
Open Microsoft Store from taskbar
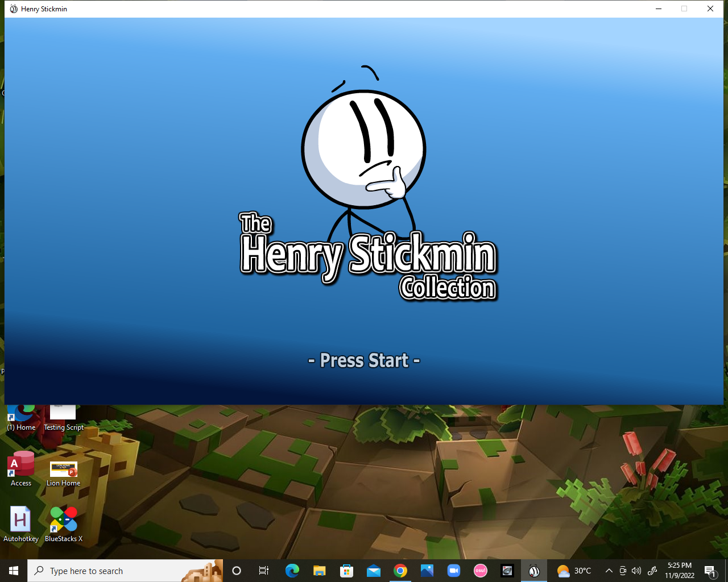click(346, 571)
